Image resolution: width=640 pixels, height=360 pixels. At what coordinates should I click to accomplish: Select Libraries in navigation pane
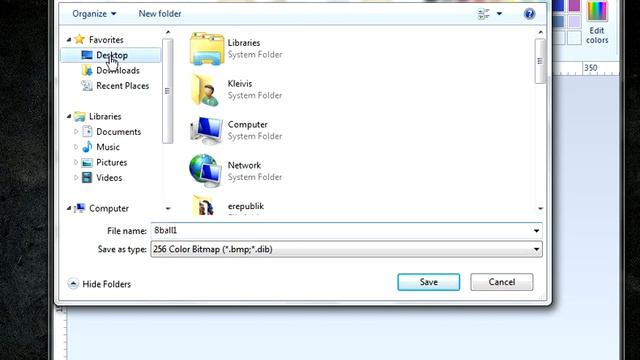point(105,116)
